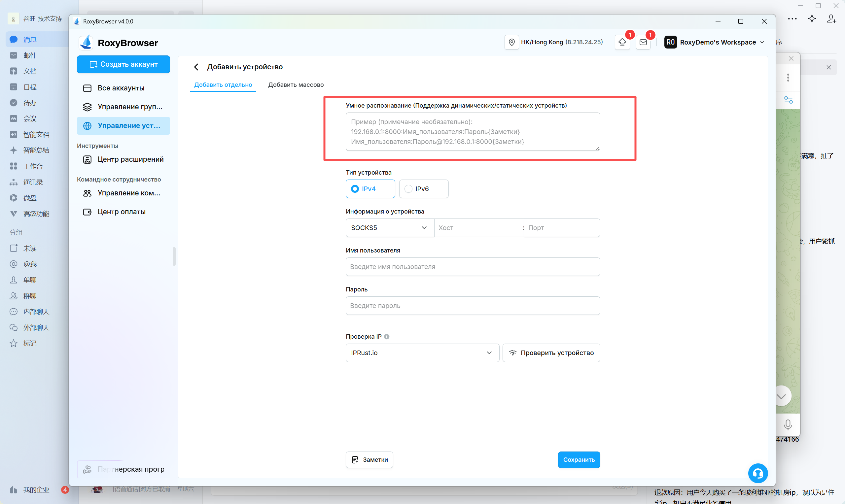Screen dimensions: 845x504
Task: Click vertical dots in background chat panel
Action: point(788,78)
